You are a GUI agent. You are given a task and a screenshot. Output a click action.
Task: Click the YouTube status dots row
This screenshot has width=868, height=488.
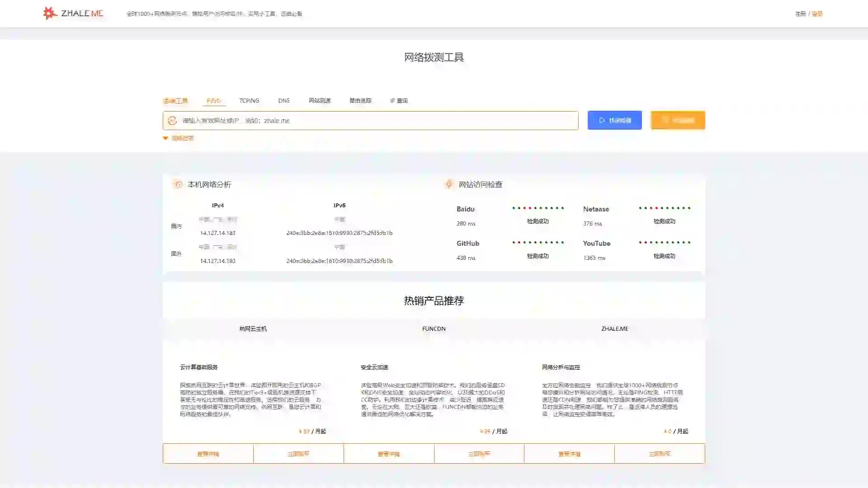click(x=665, y=243)
